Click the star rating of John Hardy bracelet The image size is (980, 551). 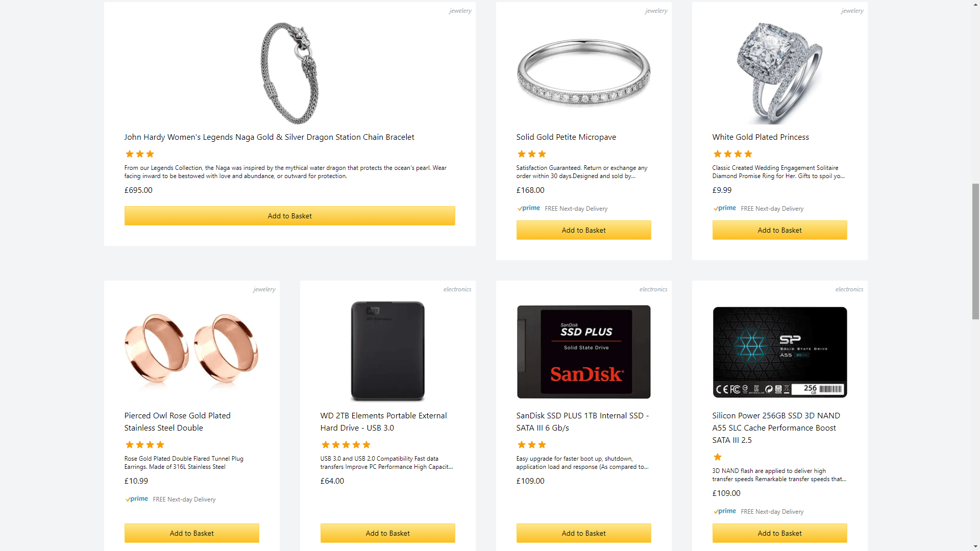139,154
